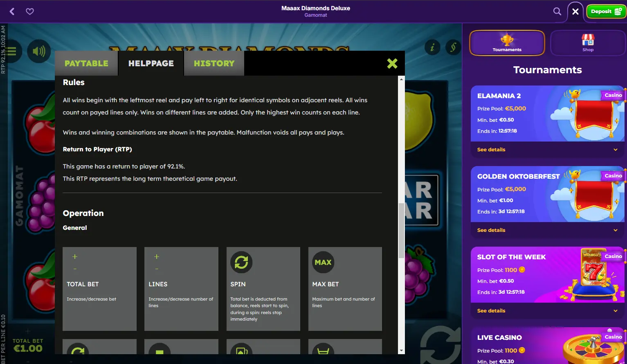
Task: Click the Tournaments panel heading
Action: coord(548,70)
